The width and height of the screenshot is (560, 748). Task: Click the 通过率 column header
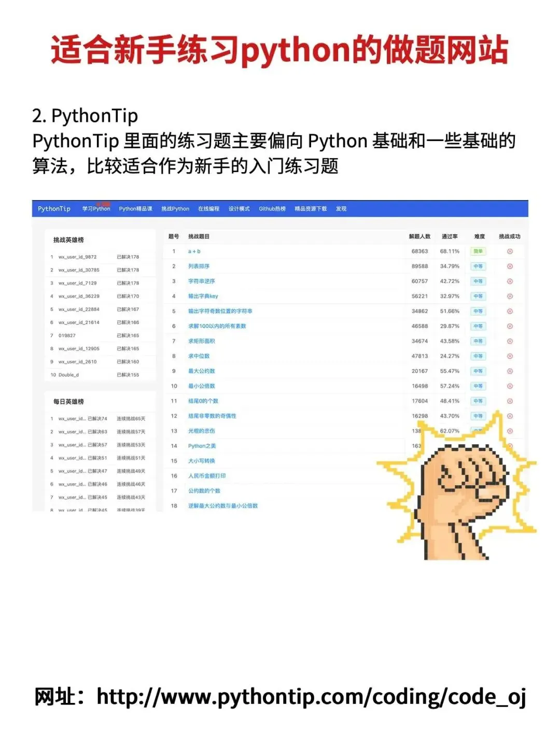(450, 237)
